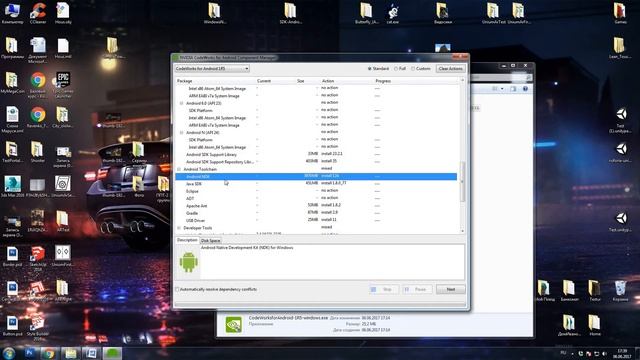Open the Butterfly folder on the desktop
The height and width of the screenshot is (360, 640).
tap(367, 12)
